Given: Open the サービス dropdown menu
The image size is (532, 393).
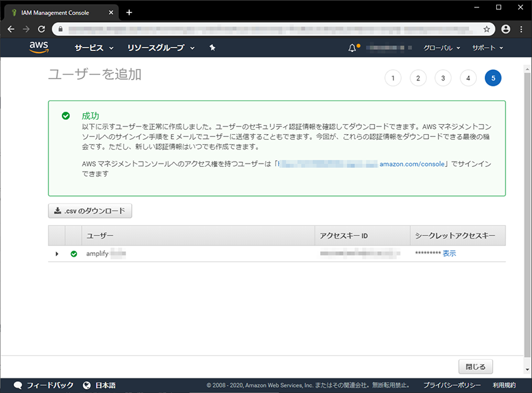Looking at the screenshot, I should tap(94, 48).
